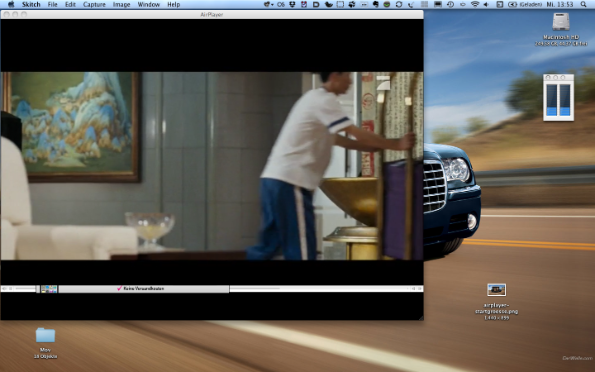
Task: Open the Dropbox menu bar icon
Action: tap(293, 5)
